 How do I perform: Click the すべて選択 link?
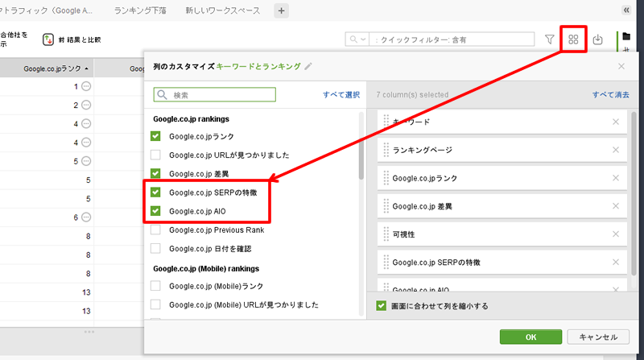coord(341,95)
